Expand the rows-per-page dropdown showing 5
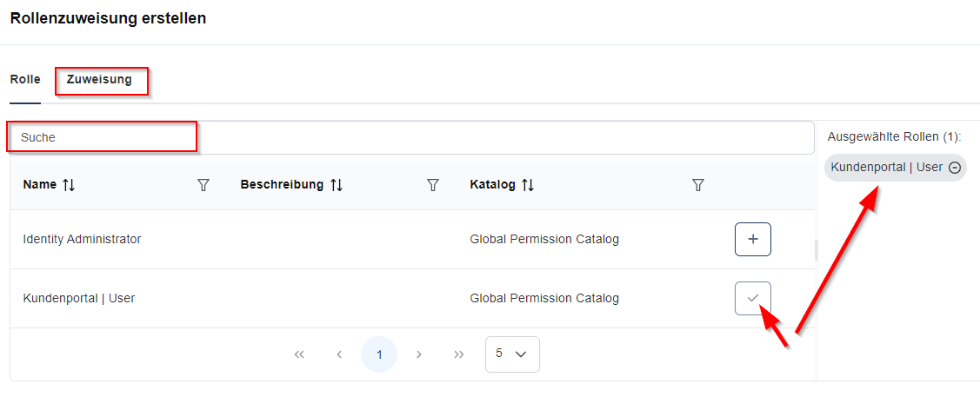Image resolution: width=980 pixels, height=397 pixels. coord(512,354)
